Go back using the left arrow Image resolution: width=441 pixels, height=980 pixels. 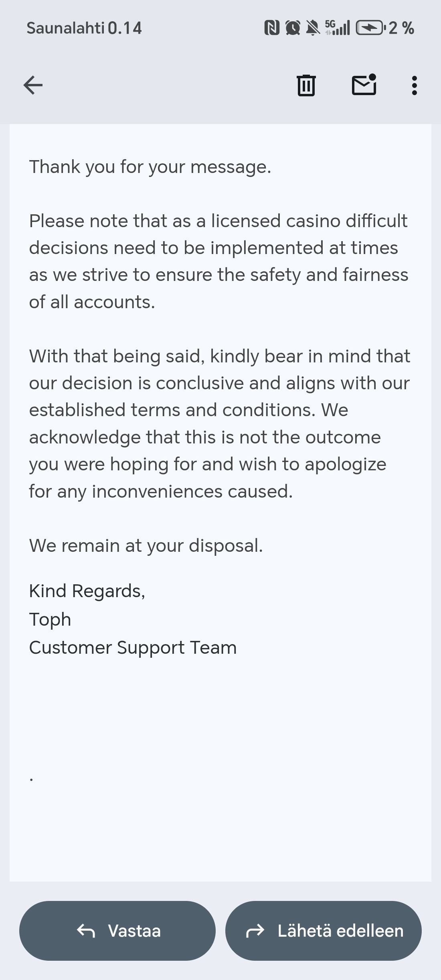[33, 85]
